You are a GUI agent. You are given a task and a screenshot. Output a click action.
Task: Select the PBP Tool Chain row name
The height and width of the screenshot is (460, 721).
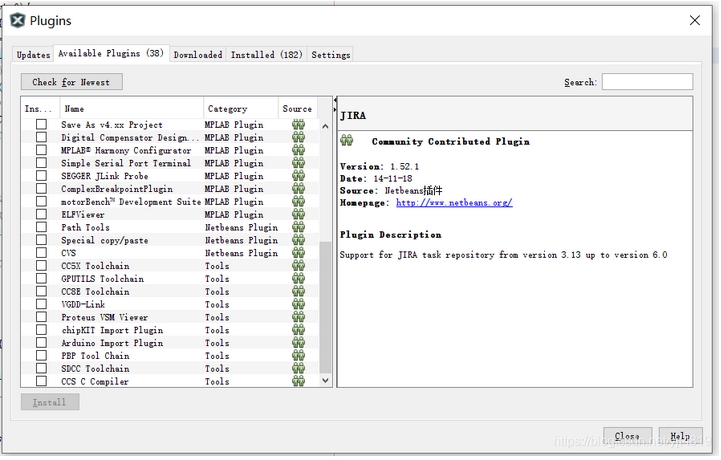click(x=96, y=356)
